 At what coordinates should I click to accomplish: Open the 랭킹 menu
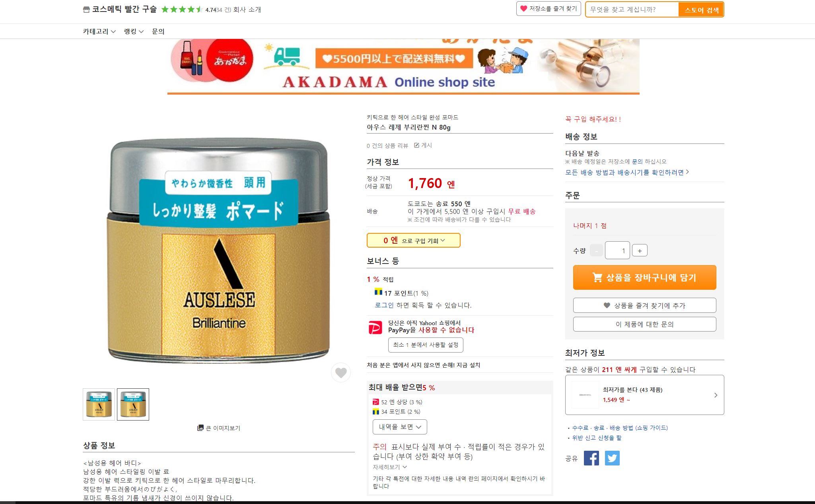point(134,31)
